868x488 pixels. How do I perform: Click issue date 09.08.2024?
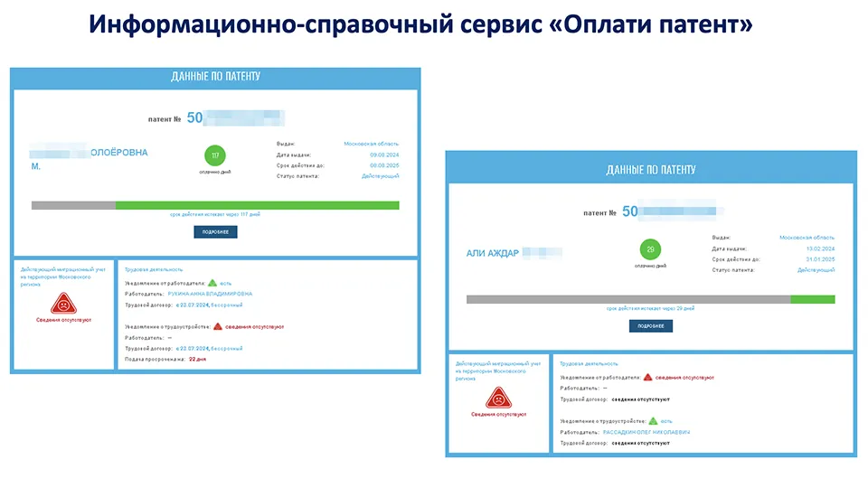[384, 155]
